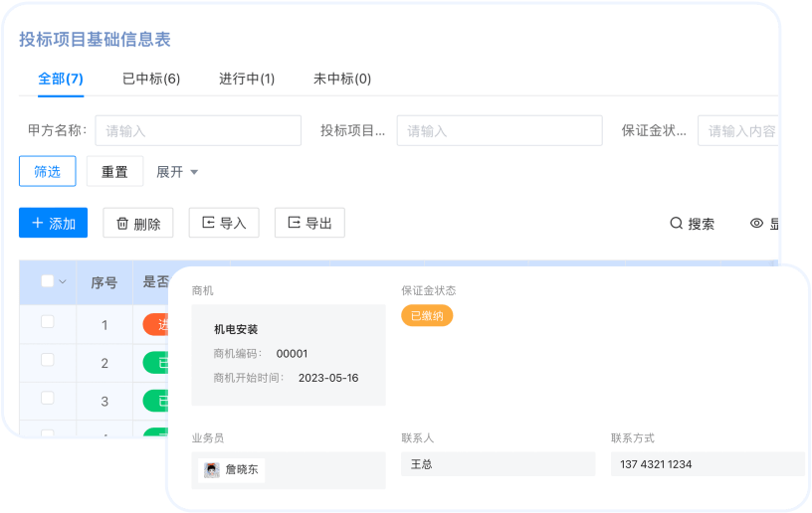Toggle the select-all header checkbox
The image size is (812, 513).
point(47,281)
